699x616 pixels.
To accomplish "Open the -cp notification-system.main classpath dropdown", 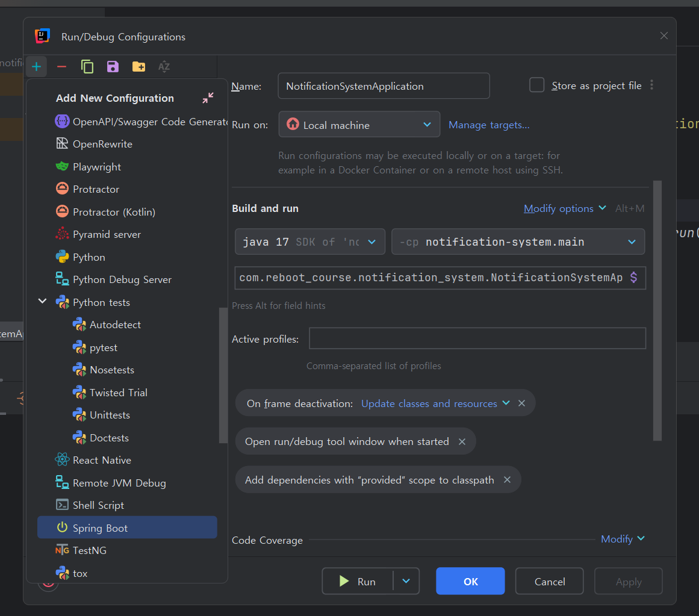I will click(x=518, y=242).
